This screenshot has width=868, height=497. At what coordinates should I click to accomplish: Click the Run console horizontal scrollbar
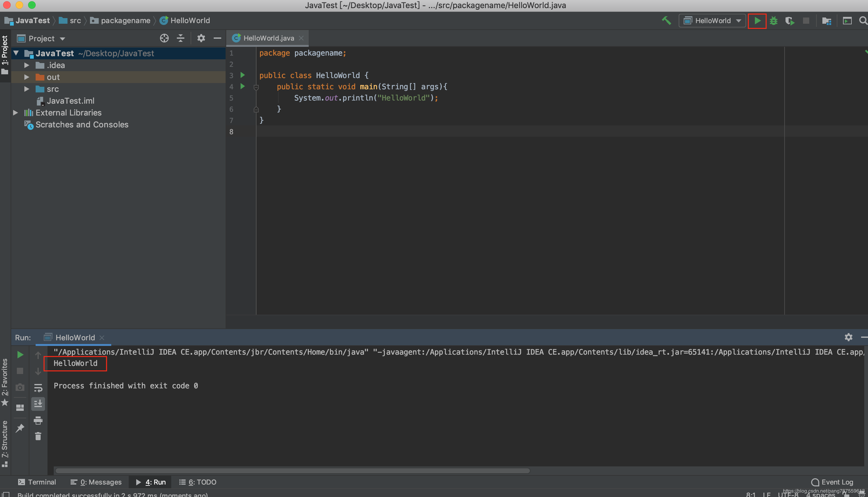292,471
